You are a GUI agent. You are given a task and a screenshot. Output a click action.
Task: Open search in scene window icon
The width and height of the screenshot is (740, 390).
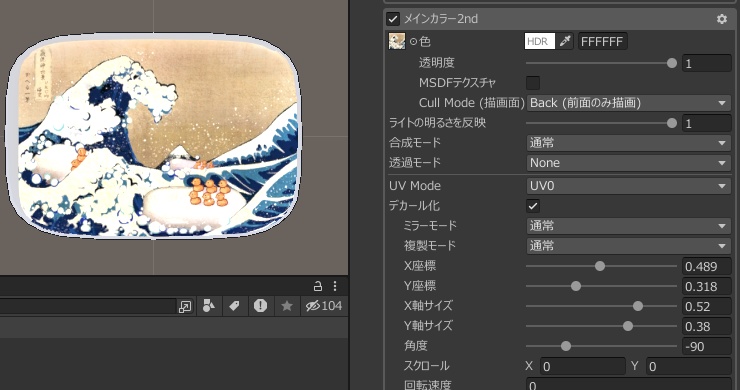(185, 306)
